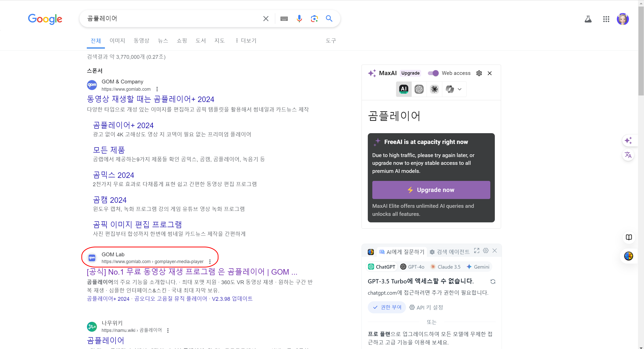Open the 뉴스 search tab
The image size is (644, 349).
tap(163, 41)
